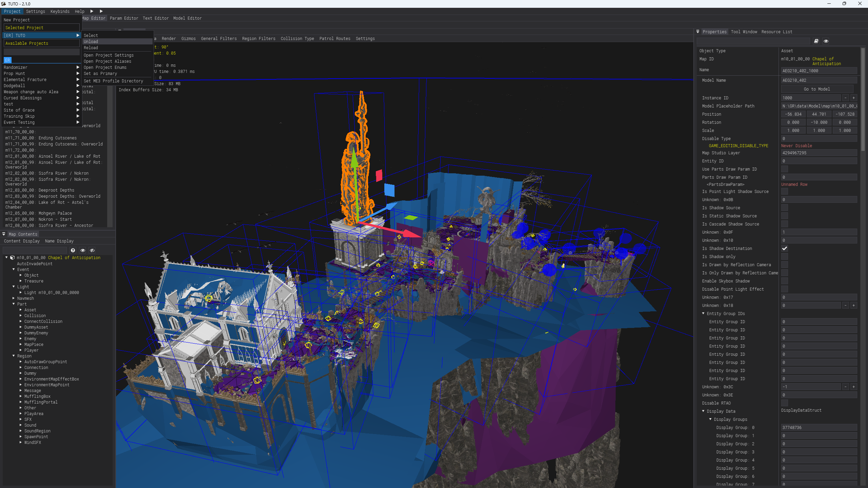Screen dimensions: 868x488
Task: Hide all map contents with crossed-eye icon
Action: coord(92,250)
